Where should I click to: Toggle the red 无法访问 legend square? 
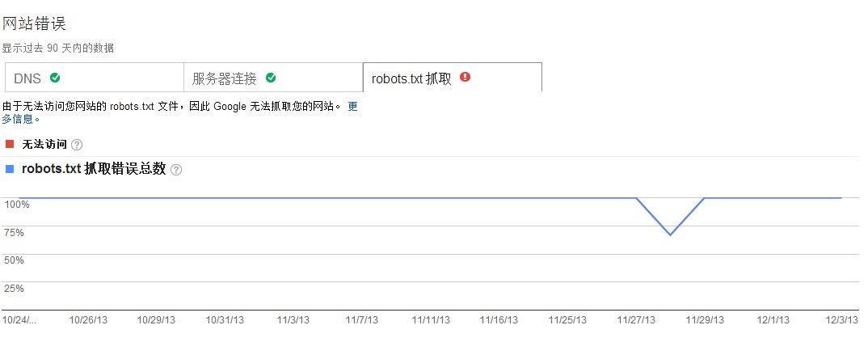[x=10, y=144]
